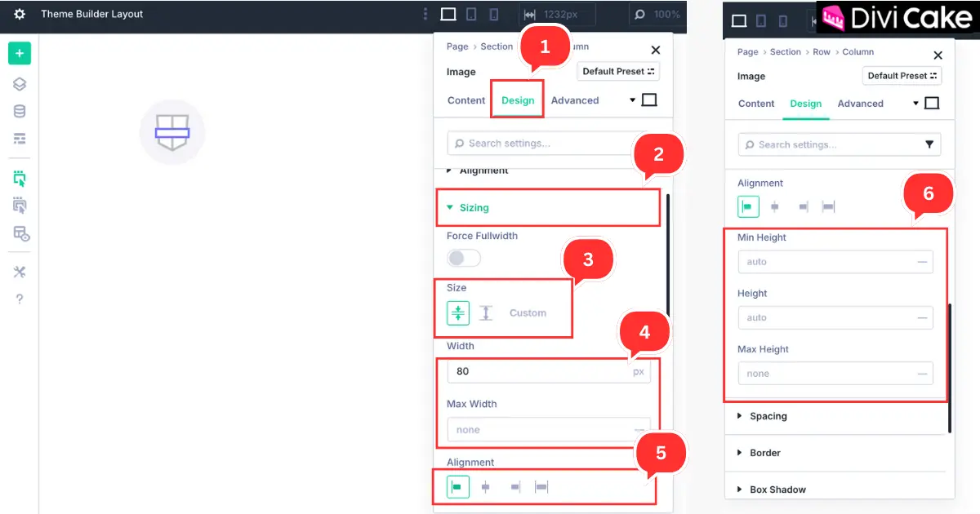Switch to Design tab in left panel
This screenshot has width=980, height=514.
(x=518, y=100)
